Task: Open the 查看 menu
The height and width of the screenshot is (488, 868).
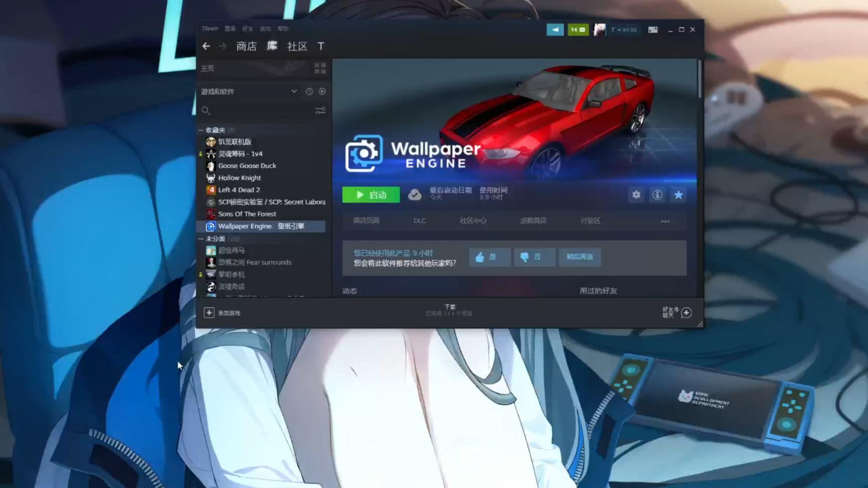Action: 230,28
